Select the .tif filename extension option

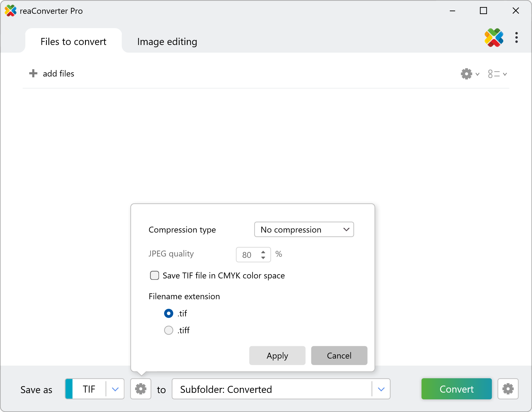(169, 313)
